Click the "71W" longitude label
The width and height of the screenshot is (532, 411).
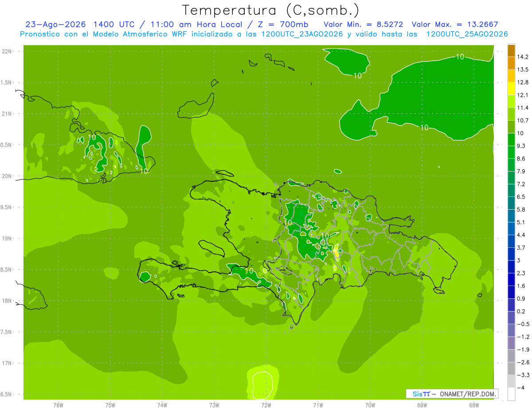click(x=318, y=405)
